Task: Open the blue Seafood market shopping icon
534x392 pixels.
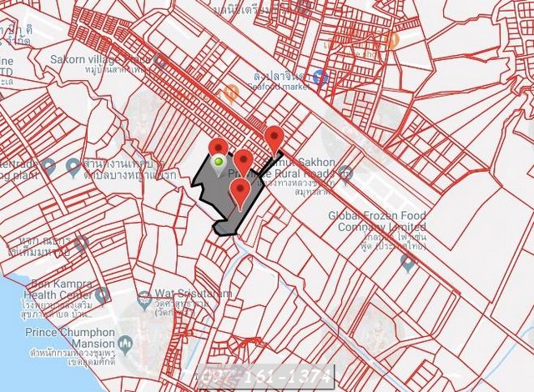Action: pos(320,78)
